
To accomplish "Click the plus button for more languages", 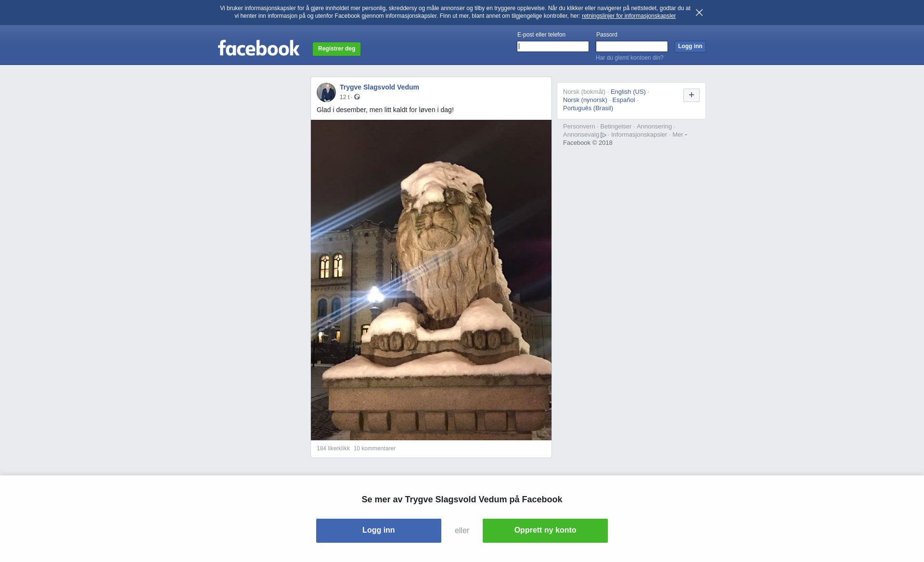I will coord(692,95).
